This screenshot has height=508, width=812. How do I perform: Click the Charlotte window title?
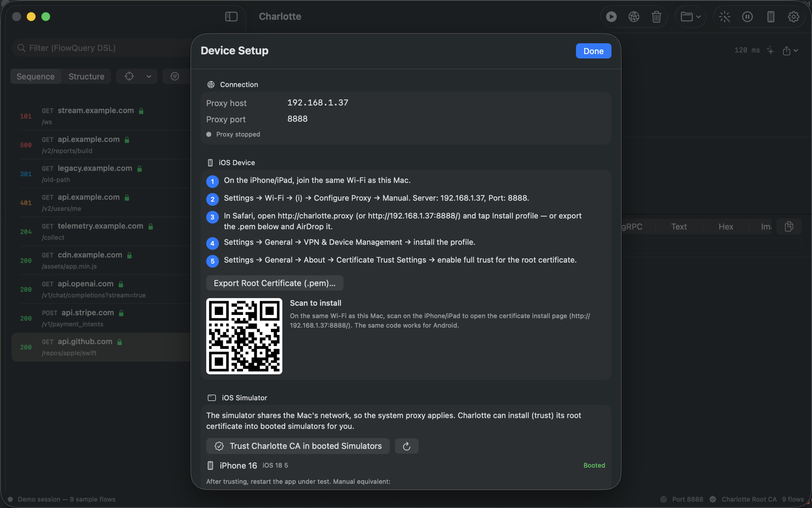[x=280, y=16]
